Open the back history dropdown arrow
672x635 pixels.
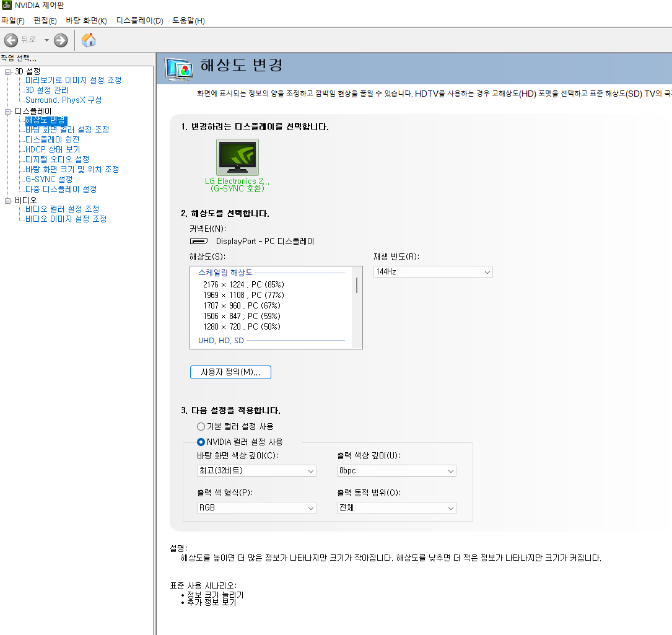click(46, 40)
